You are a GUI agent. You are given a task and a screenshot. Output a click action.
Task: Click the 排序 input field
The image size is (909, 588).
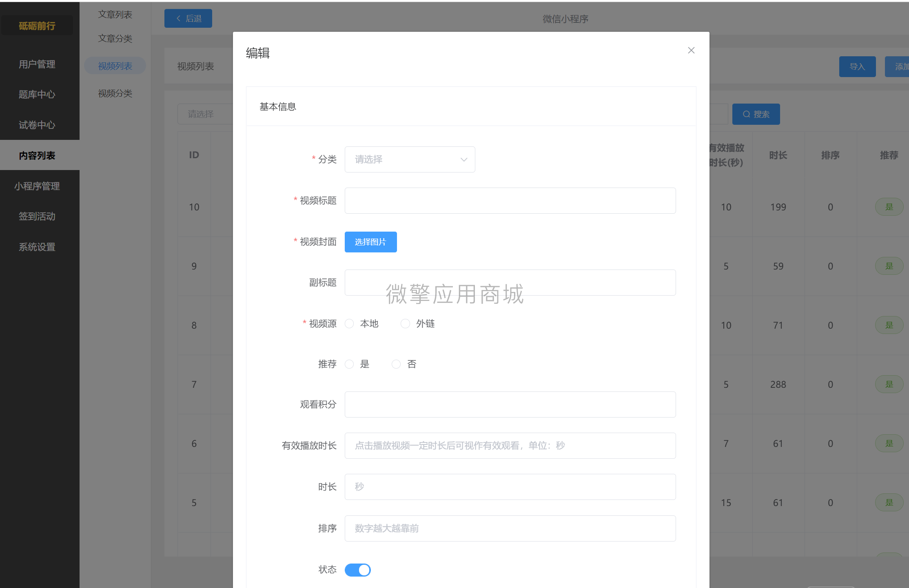(510, 528)
